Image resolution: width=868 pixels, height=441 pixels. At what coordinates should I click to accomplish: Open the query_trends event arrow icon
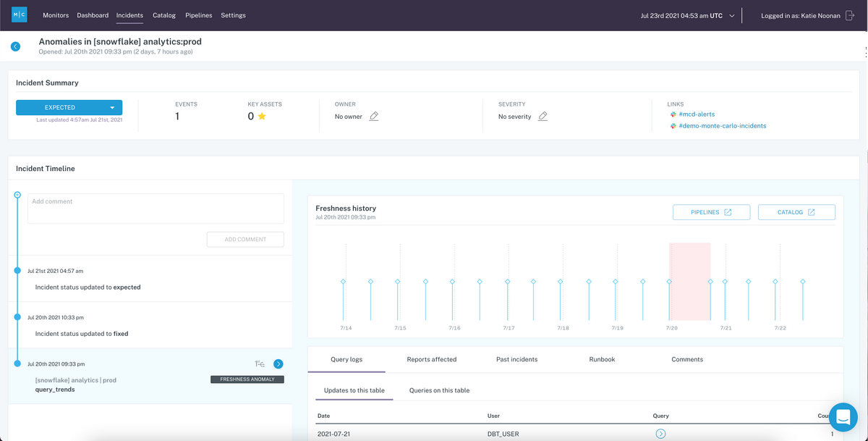278,364
